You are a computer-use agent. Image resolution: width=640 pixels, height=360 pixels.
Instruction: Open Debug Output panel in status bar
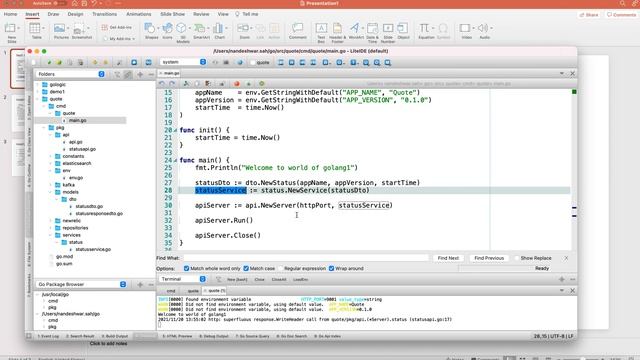[x=214, y=336]
